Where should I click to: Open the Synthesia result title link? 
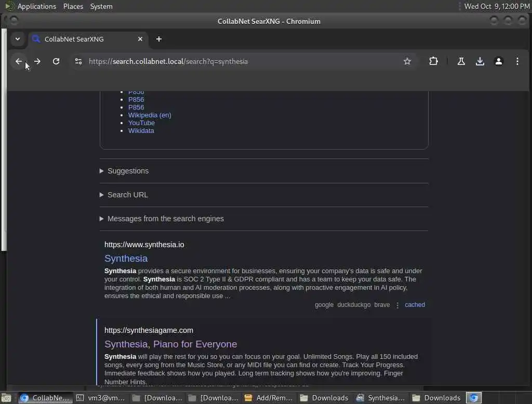tap(126, 259)
